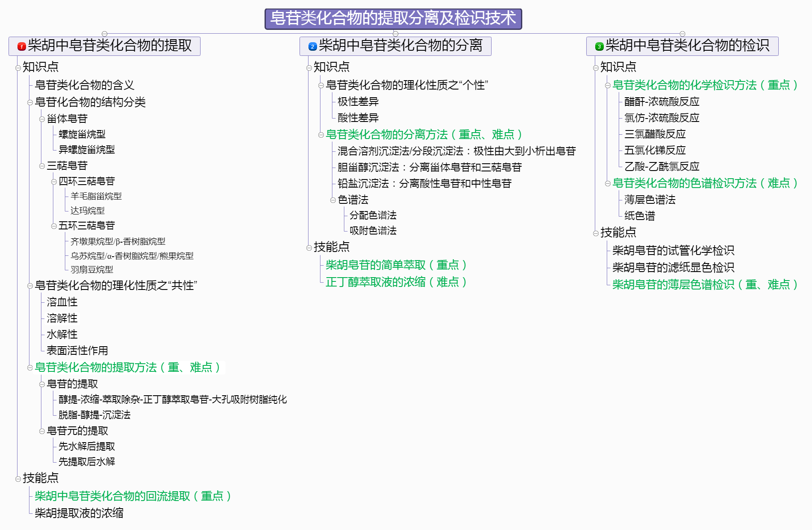Select the topic 极性差异

click(358, 101)
